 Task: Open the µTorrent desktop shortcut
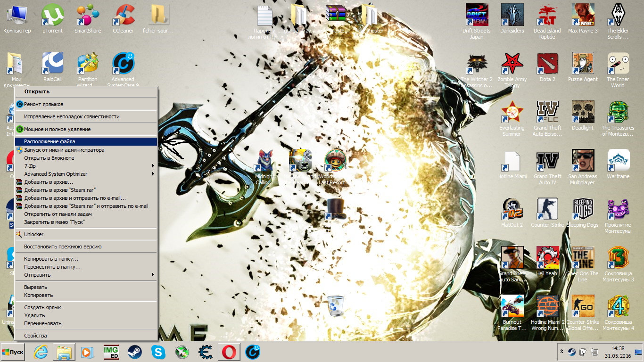click(52, 18)
